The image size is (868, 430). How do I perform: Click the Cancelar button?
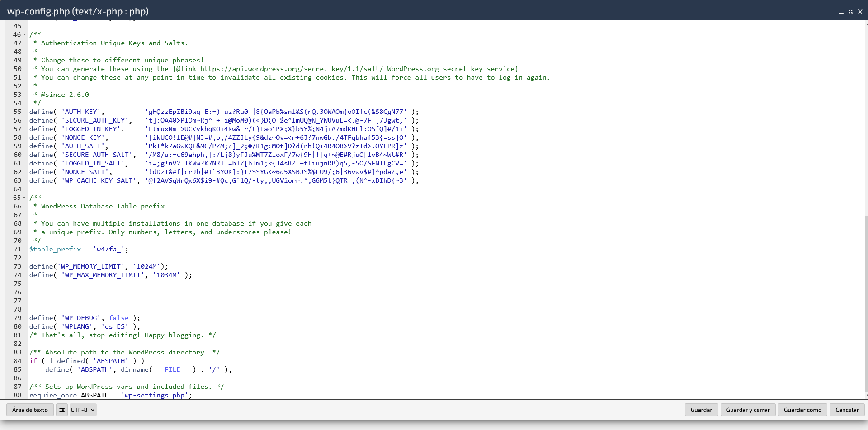[847, 410]
